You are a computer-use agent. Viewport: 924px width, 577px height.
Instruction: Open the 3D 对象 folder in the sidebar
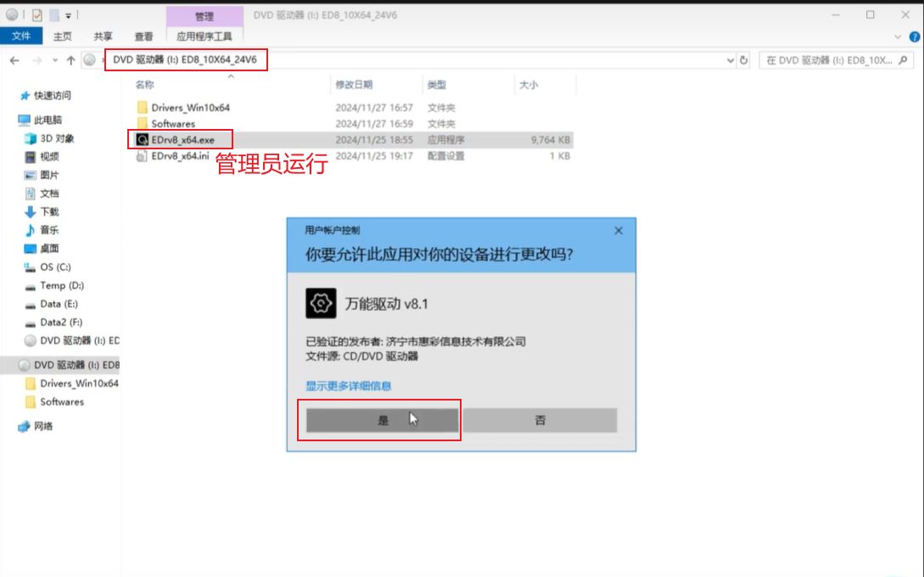pos(57,138)
